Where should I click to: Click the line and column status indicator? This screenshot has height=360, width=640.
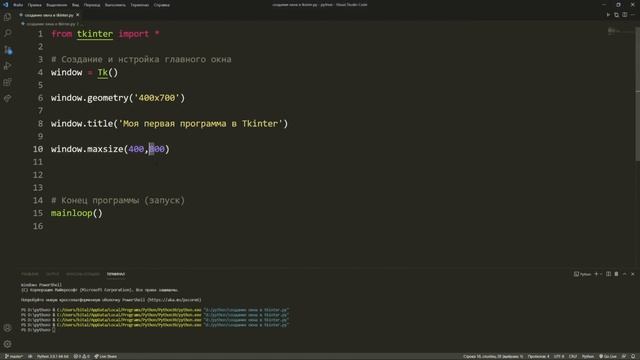point(493,356)
